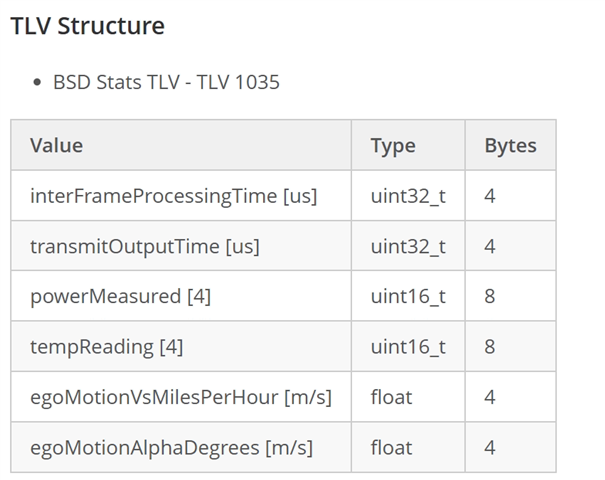This screenshot has height=480, width=605.
Task: Click the Type column header
Action: tap(392, 145)
